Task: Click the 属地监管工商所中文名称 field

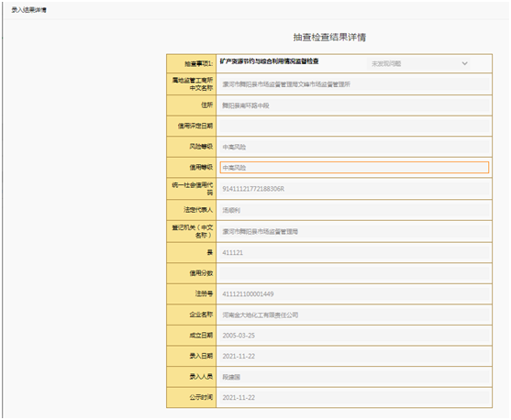Action: (x=354, y=84)
